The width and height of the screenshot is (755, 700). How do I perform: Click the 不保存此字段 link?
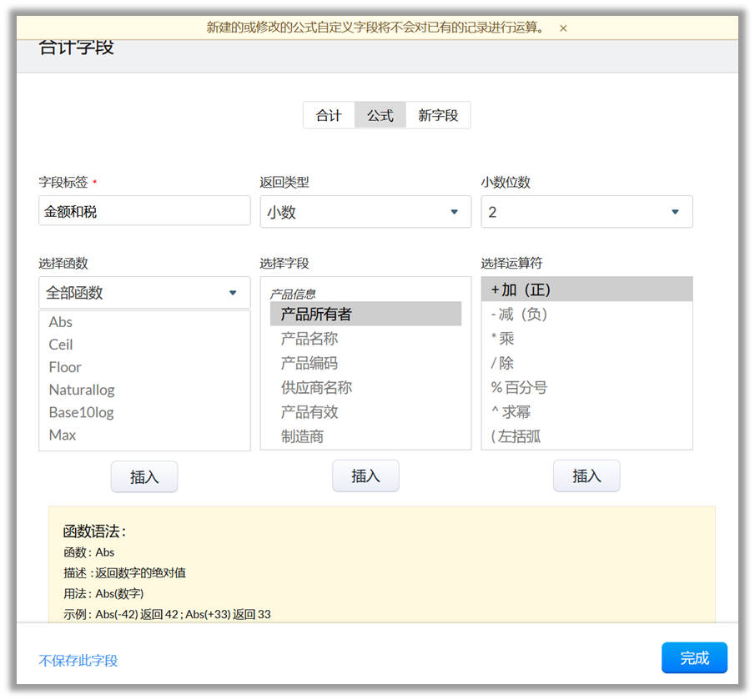(x=78, y=660)
